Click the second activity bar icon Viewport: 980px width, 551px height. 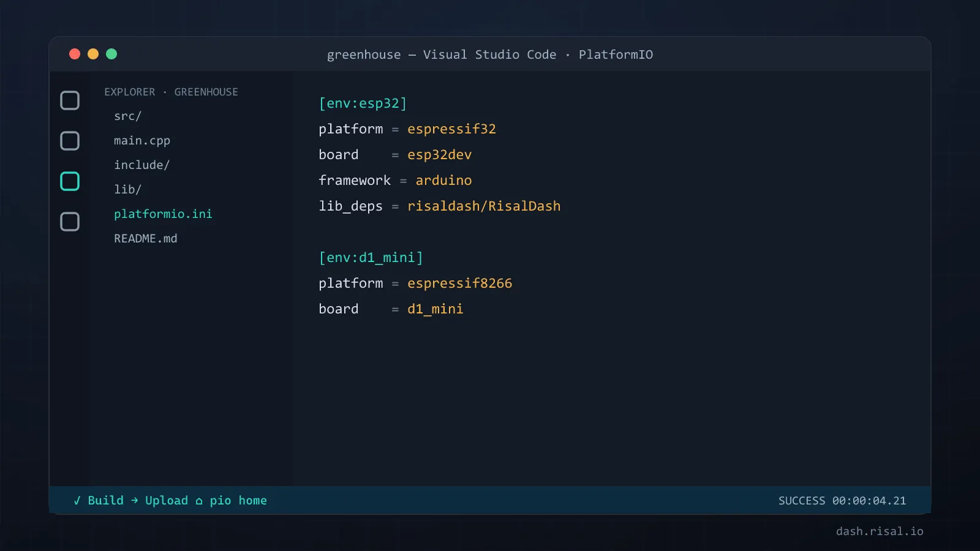tap(70, 141)
